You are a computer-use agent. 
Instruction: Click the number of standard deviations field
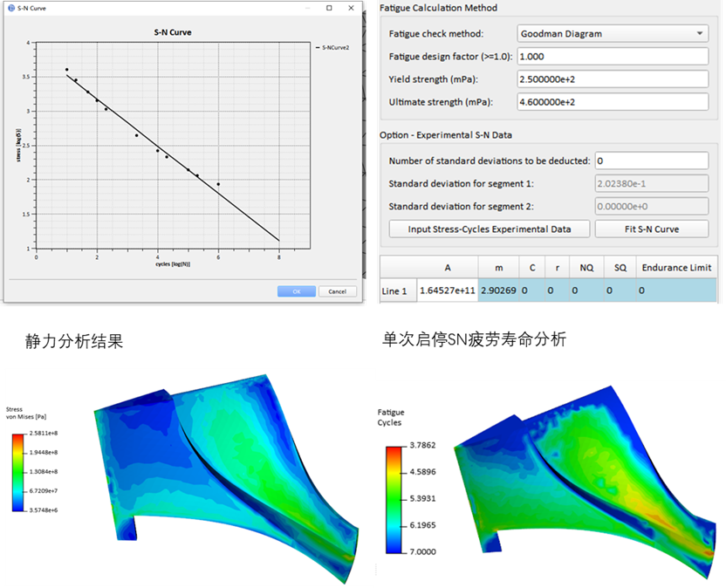[x=651, y=161]
